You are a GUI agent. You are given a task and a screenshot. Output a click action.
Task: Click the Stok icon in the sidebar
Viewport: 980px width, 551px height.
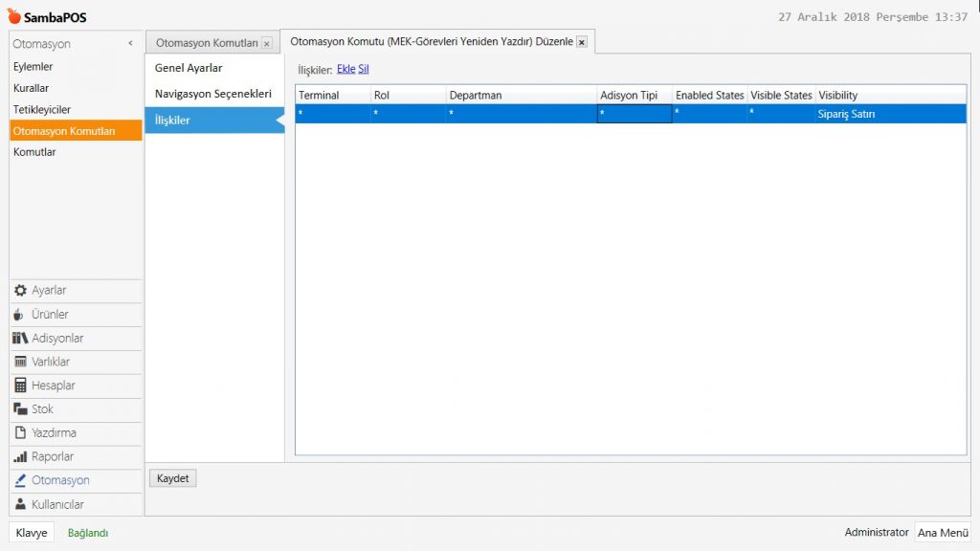point(21,409)
